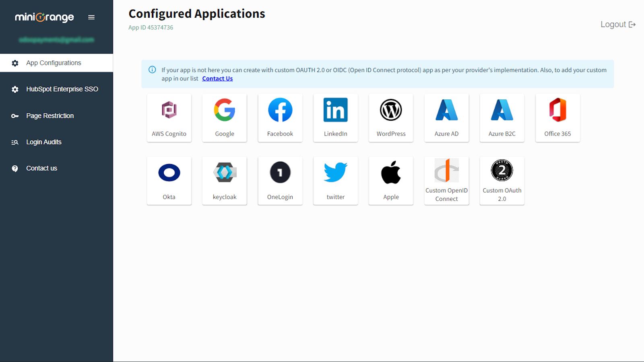
Task: Click Logout at the top right
Action: [x=617, y=24]
